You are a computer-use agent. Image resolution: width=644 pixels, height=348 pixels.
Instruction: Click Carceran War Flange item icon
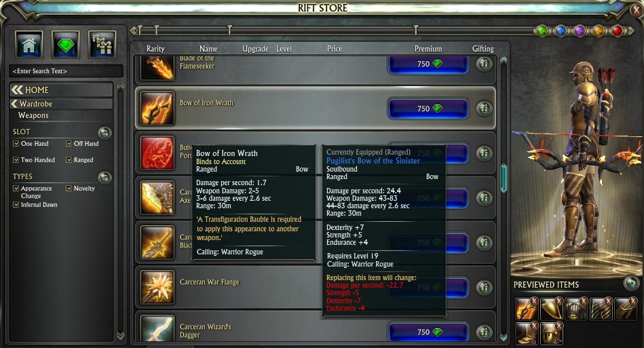[x=157, y=287]
